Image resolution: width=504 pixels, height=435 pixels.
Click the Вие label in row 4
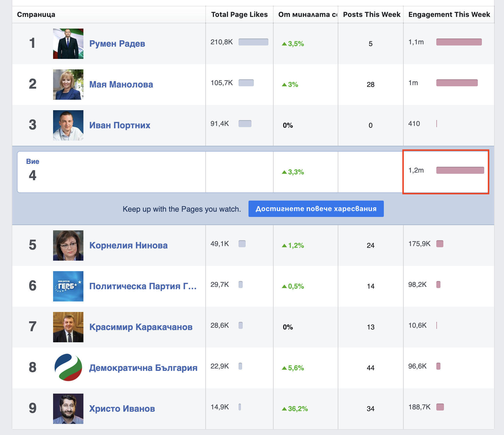coord(33,162)
